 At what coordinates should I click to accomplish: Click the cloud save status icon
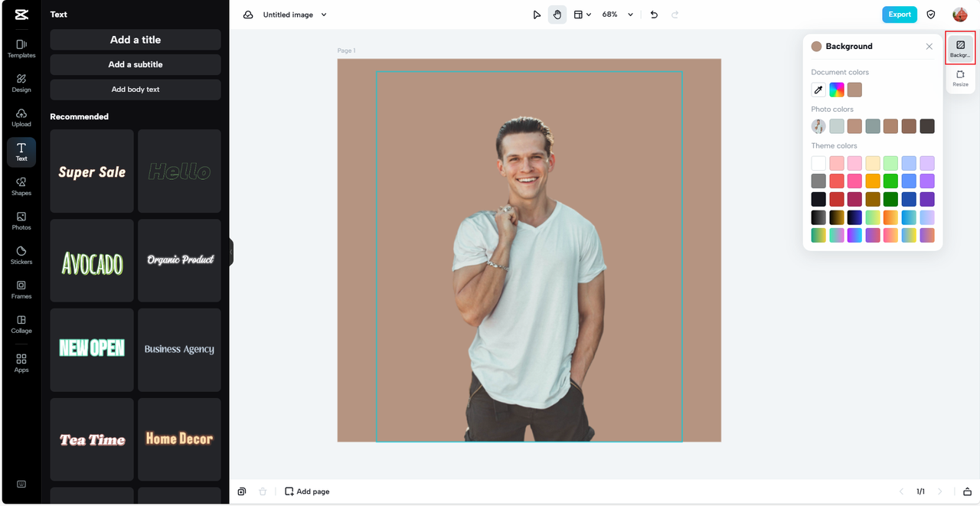pyautogui.click(x=247, y=15)
